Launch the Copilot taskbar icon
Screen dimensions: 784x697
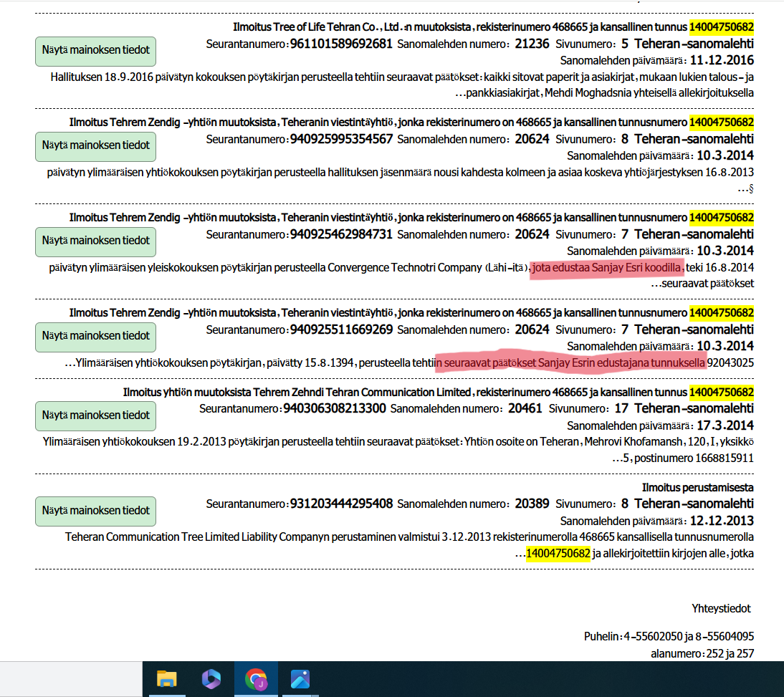point(211,679)
